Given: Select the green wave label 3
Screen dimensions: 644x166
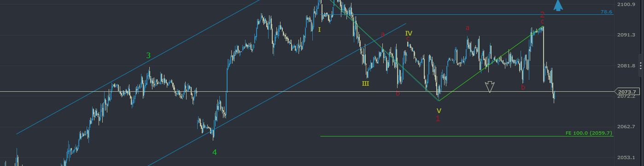Looking at the screenshot, I should coord(148,55).
